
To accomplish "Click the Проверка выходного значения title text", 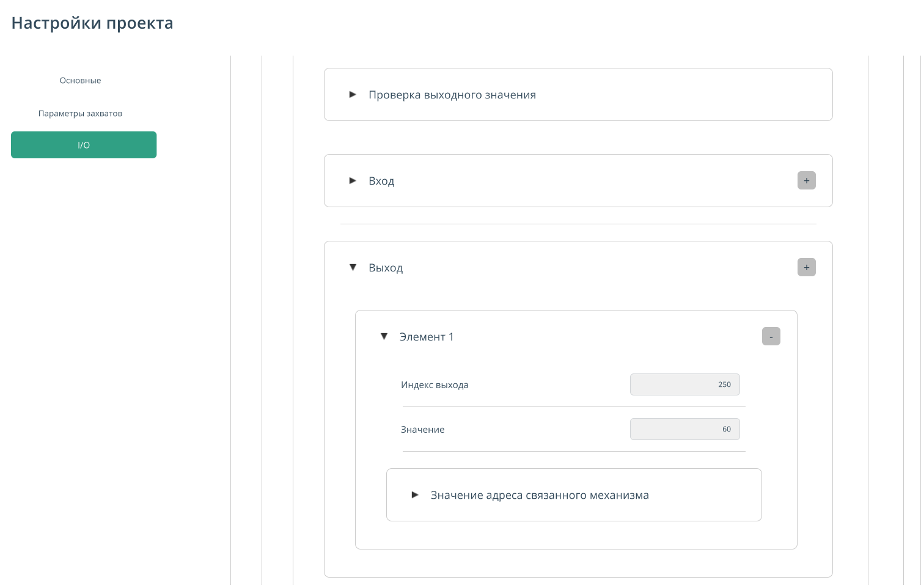I will (x=452, y=95).
